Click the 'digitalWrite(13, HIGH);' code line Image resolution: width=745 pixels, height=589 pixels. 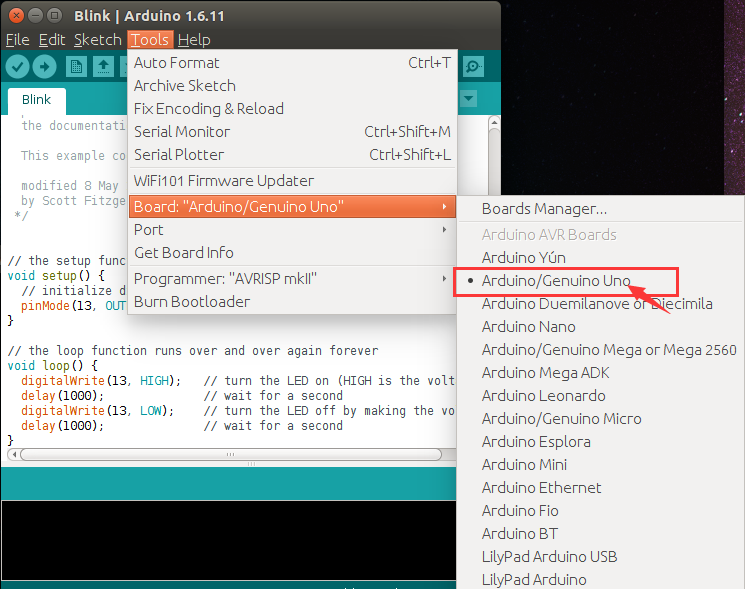pos(101,381)
